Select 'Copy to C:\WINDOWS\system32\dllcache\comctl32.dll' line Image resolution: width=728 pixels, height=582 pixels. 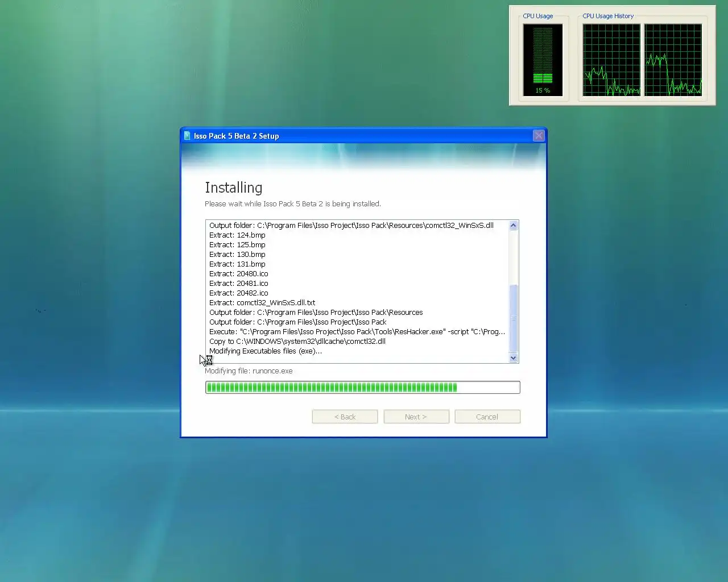click(x=297, y=341)
